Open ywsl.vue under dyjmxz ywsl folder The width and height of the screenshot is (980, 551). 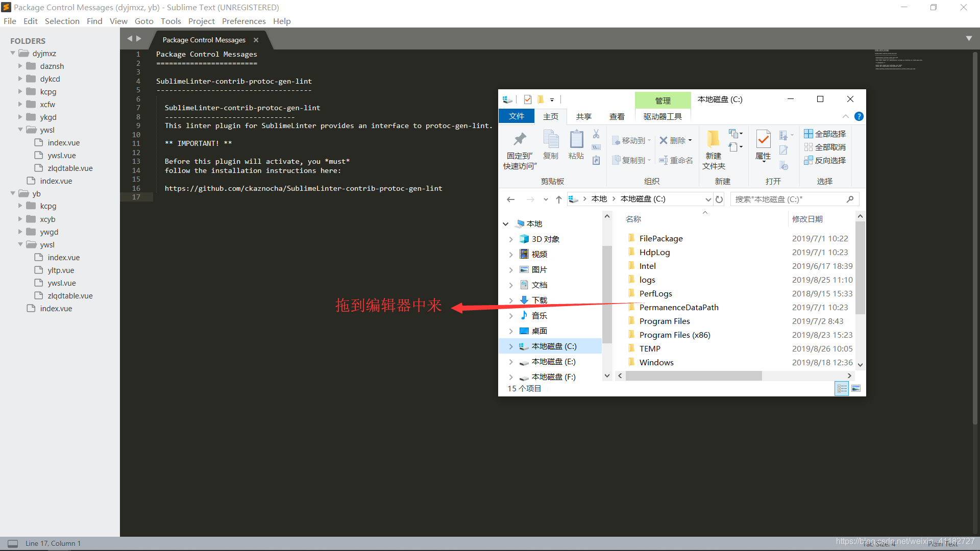(62, 155)
